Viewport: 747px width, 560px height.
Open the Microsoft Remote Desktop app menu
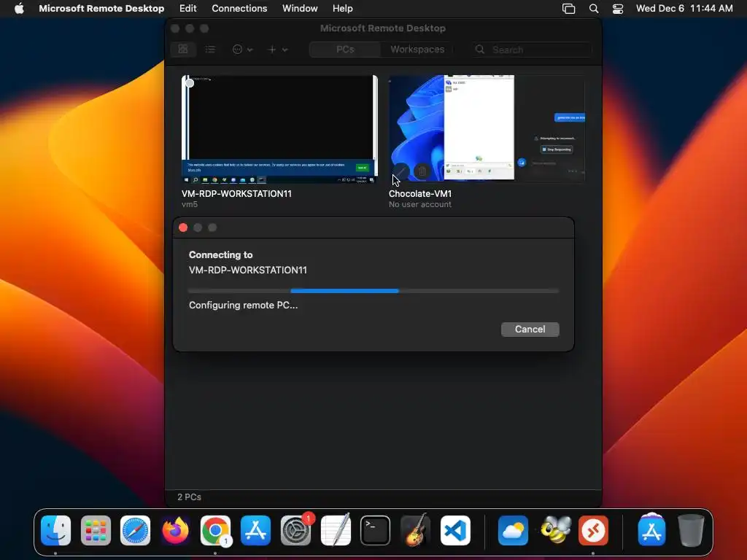point(101,9)
